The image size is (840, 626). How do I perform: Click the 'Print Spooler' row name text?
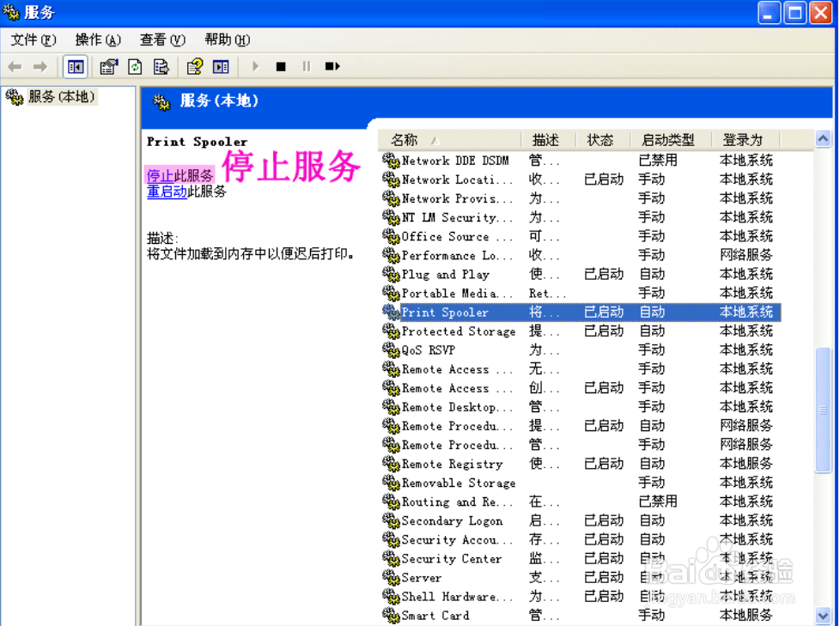click(445, 313)
